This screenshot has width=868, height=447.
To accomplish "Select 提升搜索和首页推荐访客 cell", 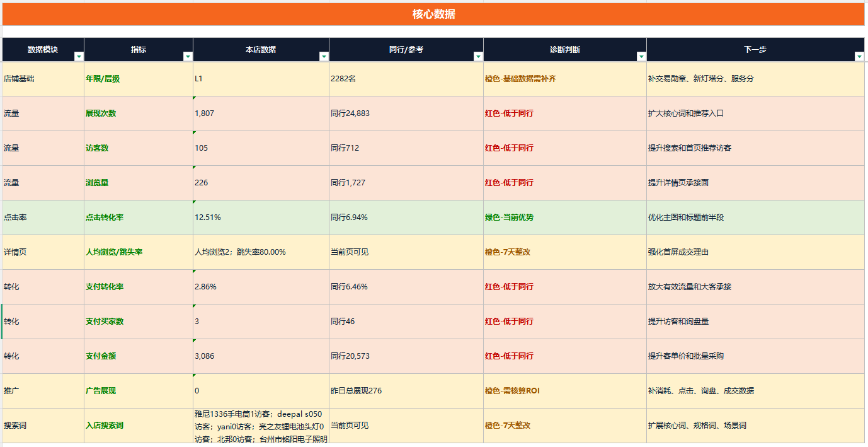I will pos(755,149).
